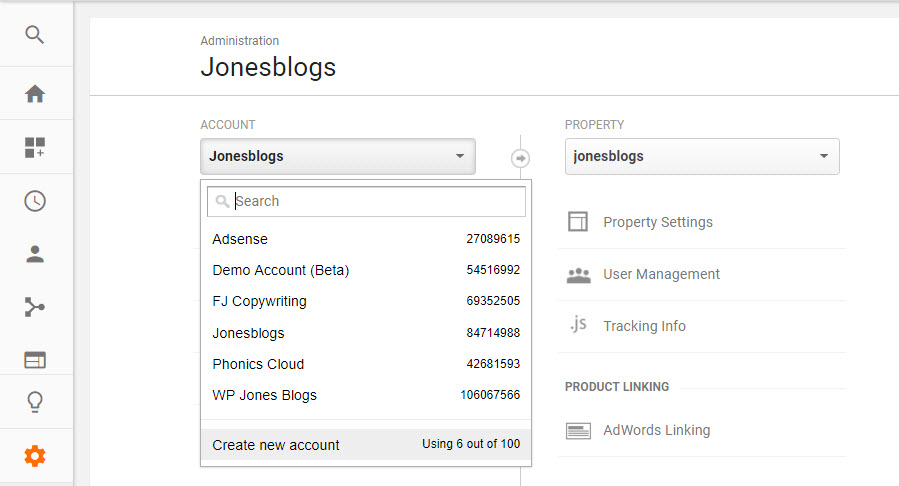Select the Jonesblogs account in the list
The width and height of the screenshot is (899, 486).
coord(366,333)
